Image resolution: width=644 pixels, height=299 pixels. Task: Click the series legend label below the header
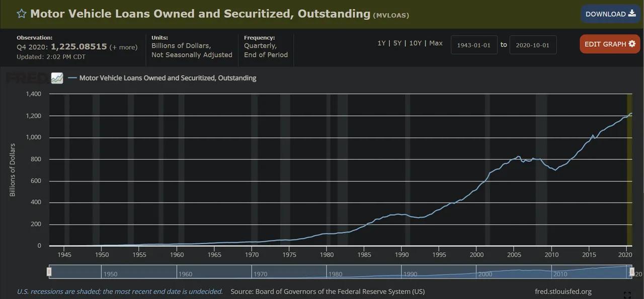pos(168,78)
